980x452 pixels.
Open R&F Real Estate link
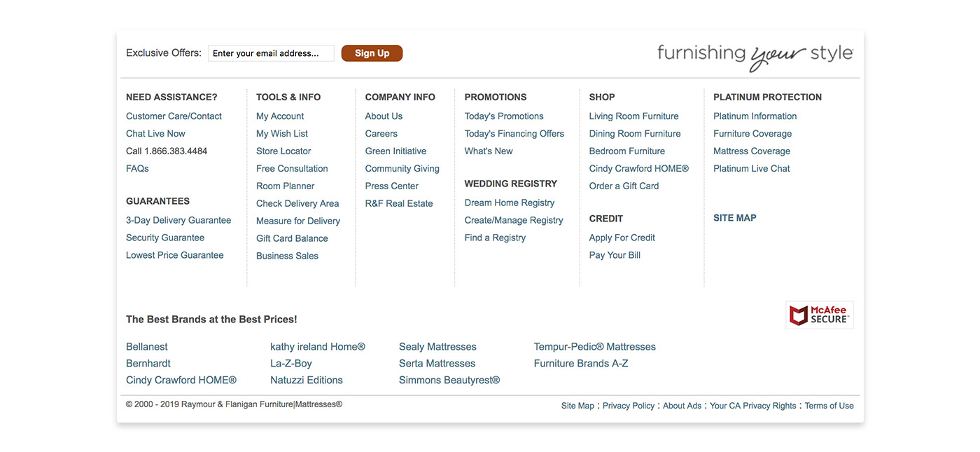[x=399, y=204]
